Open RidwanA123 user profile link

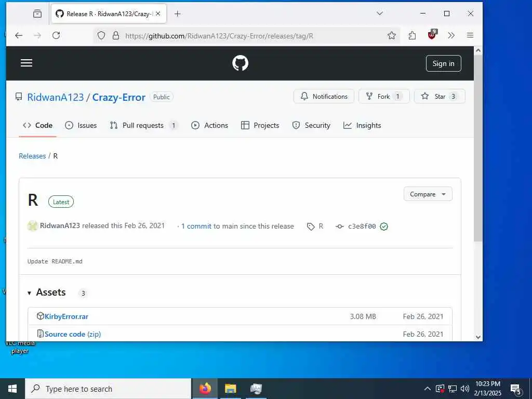coord(55,97)
